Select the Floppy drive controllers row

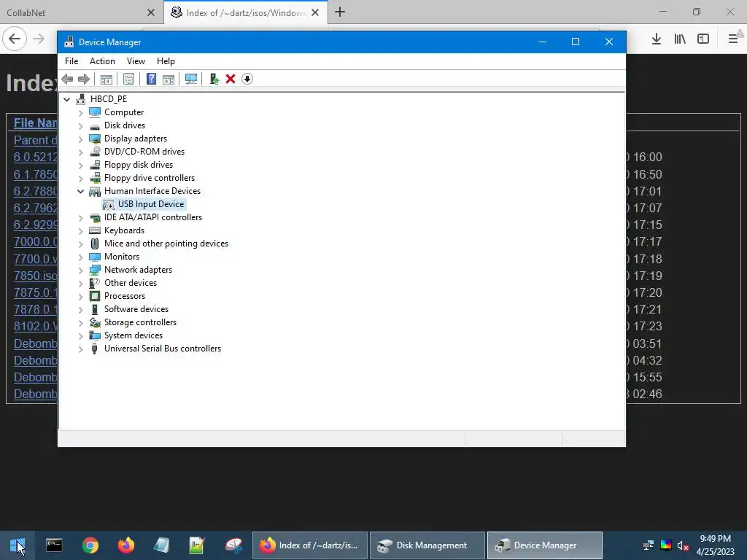tap(149, 178)
